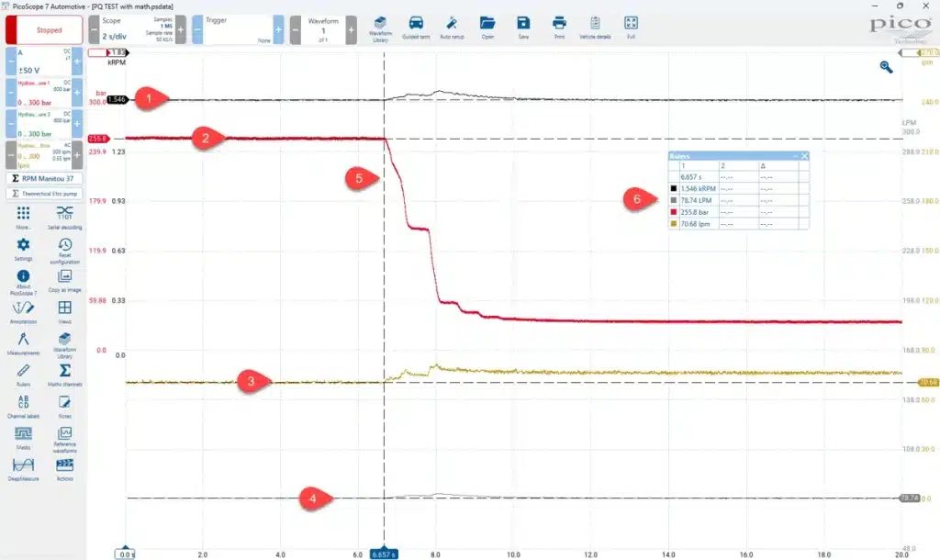Decrease red hydraulic pressure 1 channel range
The image size is (940, 560).
tap(11, 93)
